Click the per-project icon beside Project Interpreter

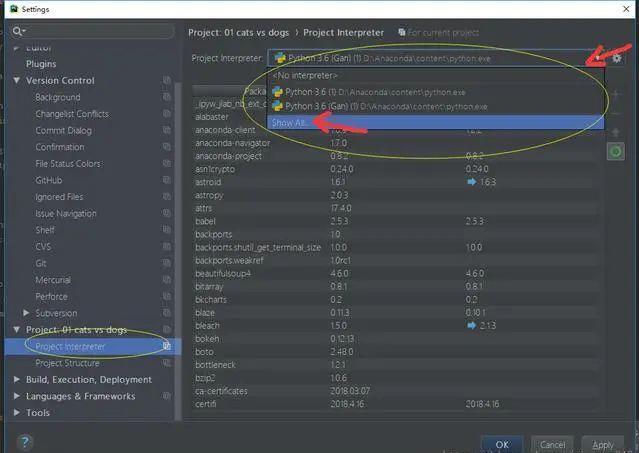tap(167, 346)
